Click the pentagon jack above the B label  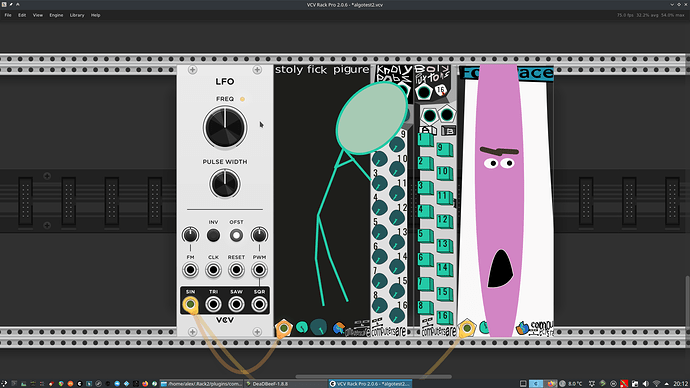447,114
